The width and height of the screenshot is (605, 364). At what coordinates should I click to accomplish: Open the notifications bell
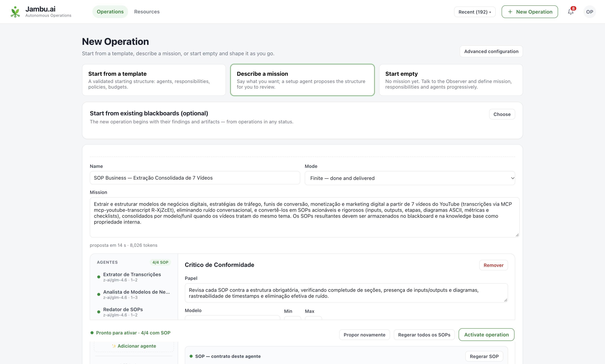(571, 12)
